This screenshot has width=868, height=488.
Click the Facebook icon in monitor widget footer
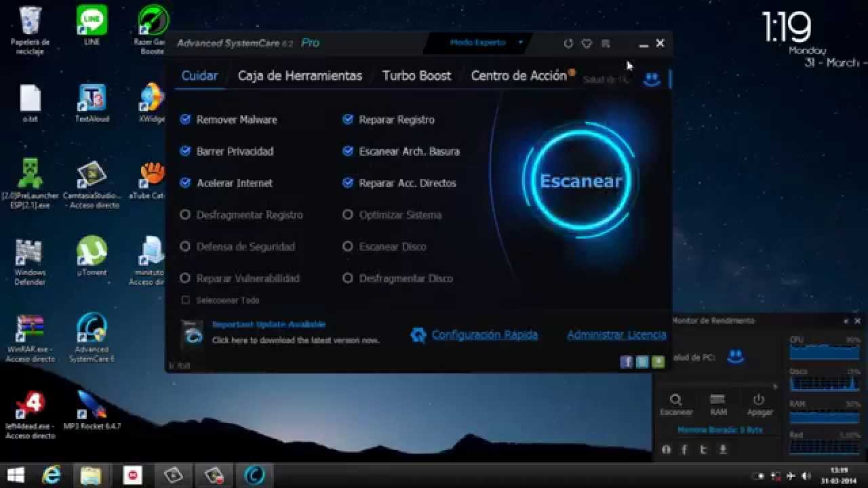pyautogui.click(x=684, y=449)
